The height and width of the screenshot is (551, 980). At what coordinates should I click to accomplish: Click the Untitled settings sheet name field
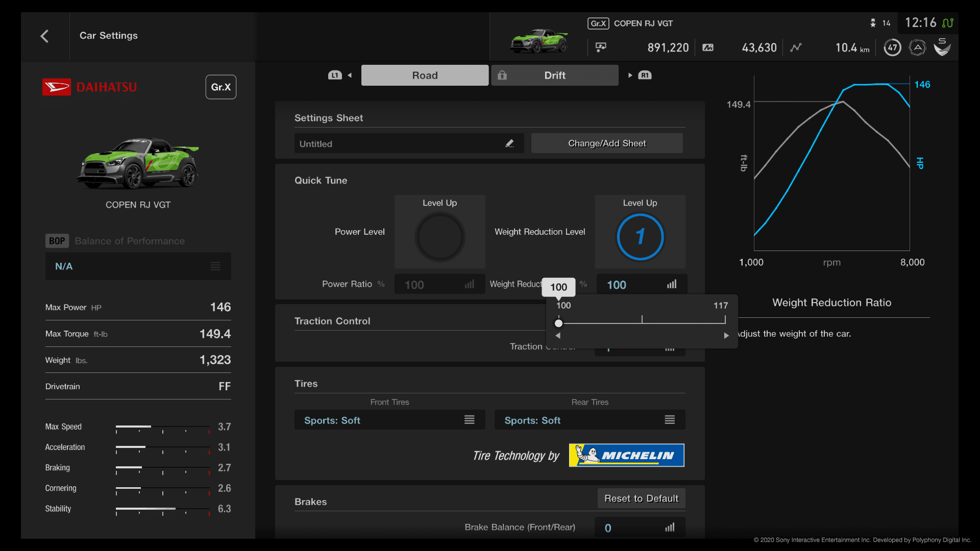[409, 143]
